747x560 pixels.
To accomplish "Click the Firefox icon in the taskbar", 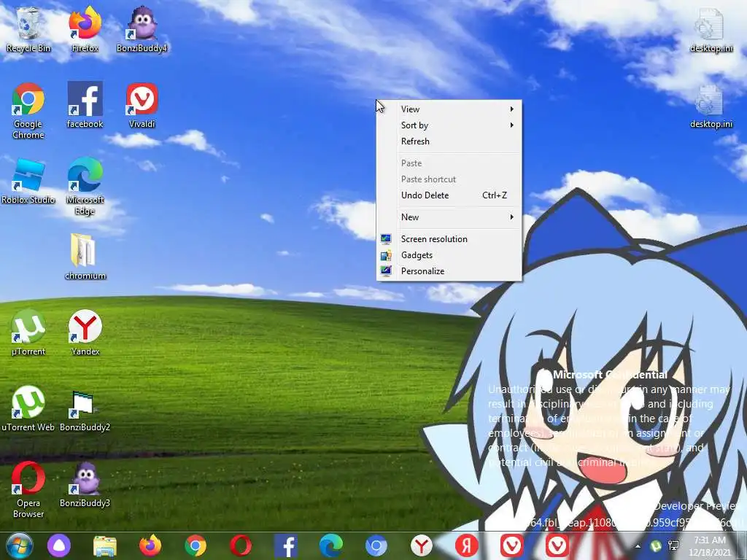I will click(x=150, y=545).
